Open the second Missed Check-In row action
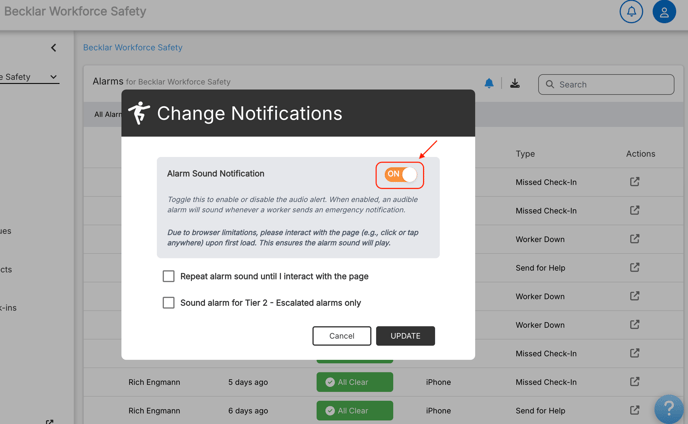This screenshot has width=688, height=424. pos(634,210)
